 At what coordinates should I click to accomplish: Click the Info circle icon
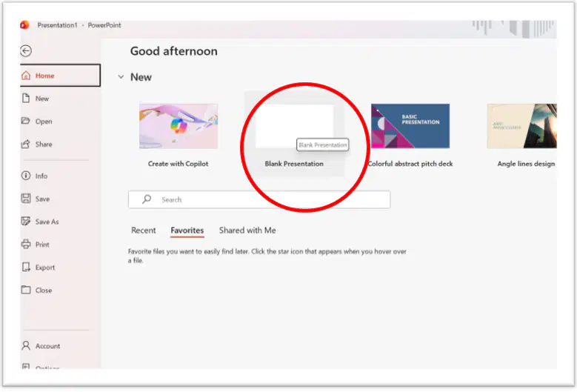(26, 176)
